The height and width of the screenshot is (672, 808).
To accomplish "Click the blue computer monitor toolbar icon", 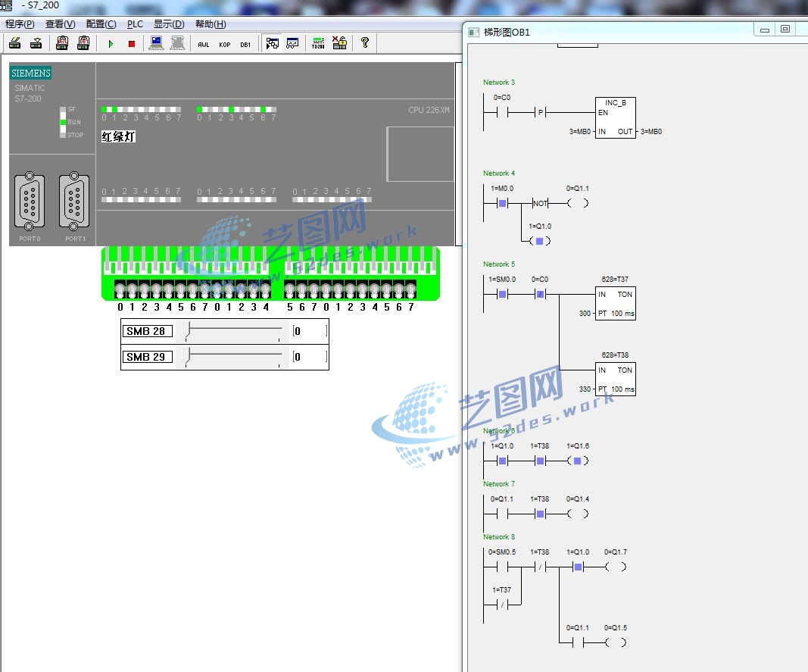I will (x=156, y=43).
